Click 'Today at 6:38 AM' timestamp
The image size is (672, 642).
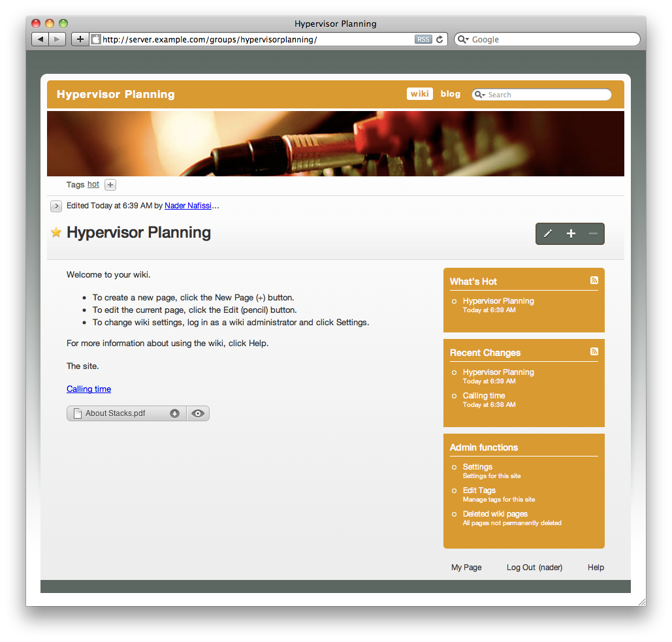(x=489, y=404)
